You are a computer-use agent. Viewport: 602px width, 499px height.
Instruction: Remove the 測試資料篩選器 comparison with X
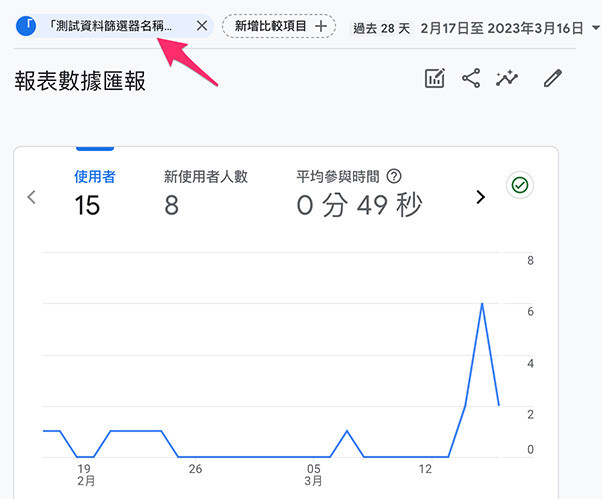(202, 26)
